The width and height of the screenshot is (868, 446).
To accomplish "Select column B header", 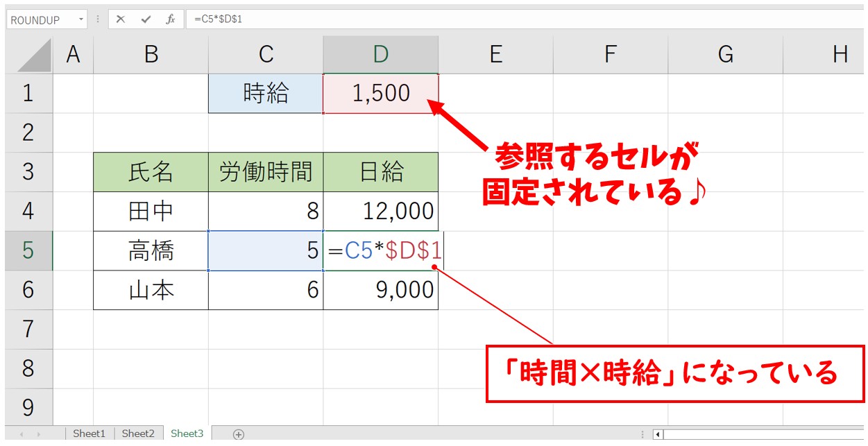I will coord(151,55).
